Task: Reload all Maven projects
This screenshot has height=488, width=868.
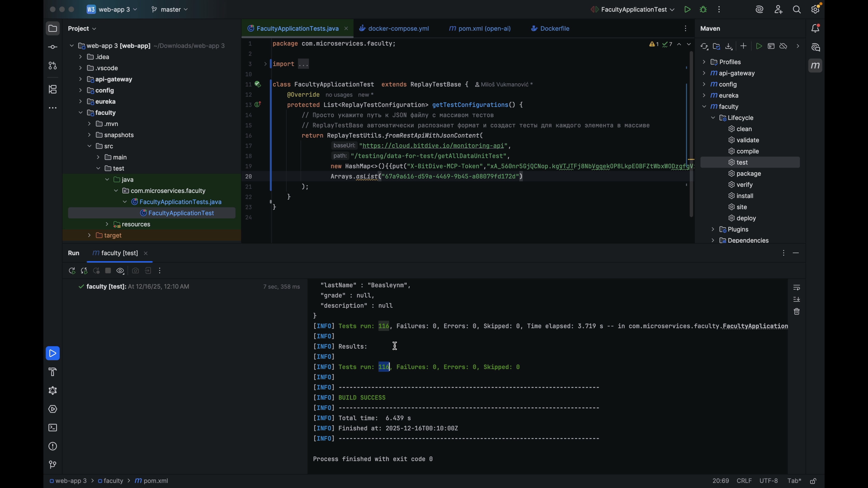Action: [704, 47]
